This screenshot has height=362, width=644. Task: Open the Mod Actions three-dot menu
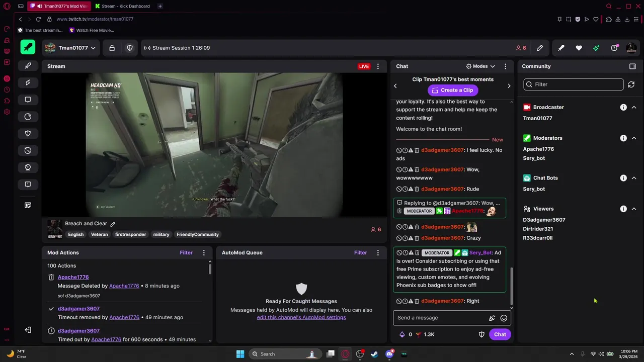pos(204,253)
